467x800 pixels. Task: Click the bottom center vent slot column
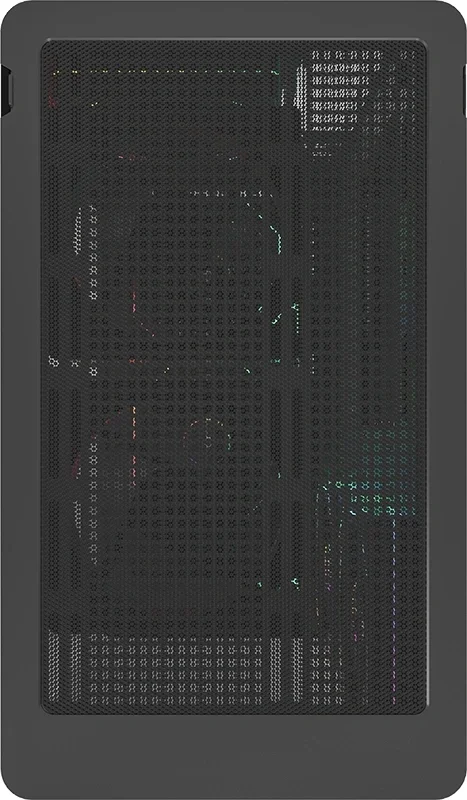(x=276, y=668)
